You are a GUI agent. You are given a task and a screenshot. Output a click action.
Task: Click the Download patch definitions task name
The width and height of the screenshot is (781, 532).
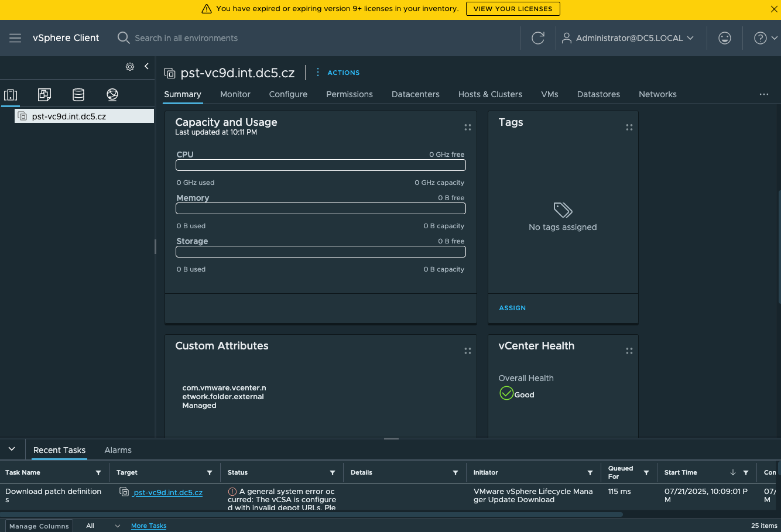(x=53, y=496)
